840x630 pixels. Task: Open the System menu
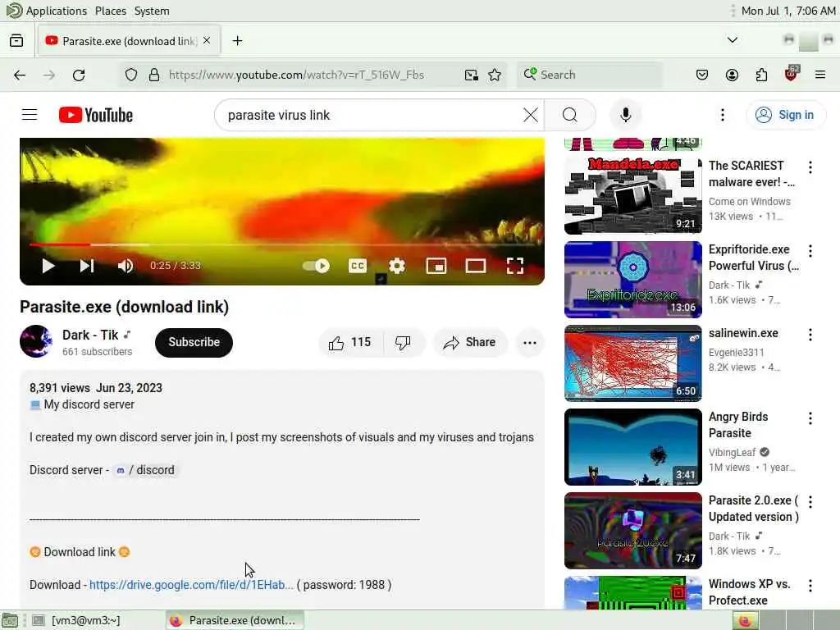click(x=152, y=11)
